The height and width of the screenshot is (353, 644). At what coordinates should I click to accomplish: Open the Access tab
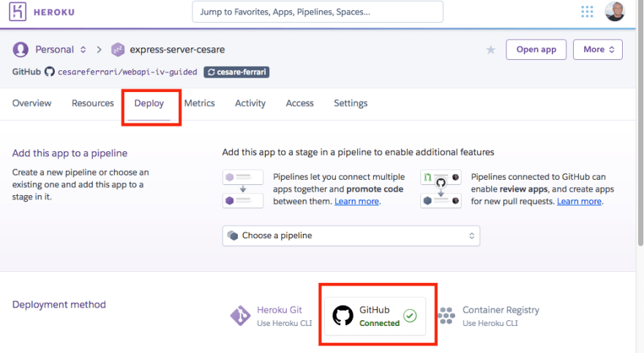[299, 103]
